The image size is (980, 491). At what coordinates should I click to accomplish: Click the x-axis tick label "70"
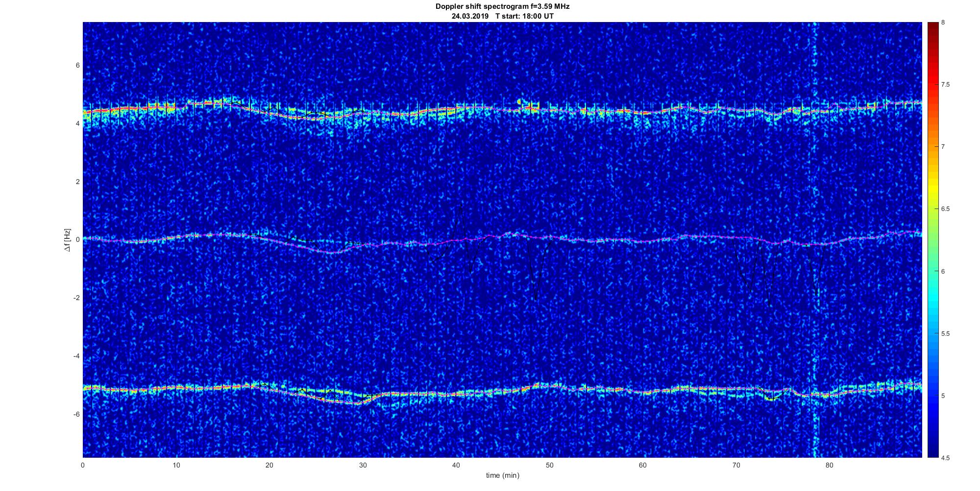(736, 465)
